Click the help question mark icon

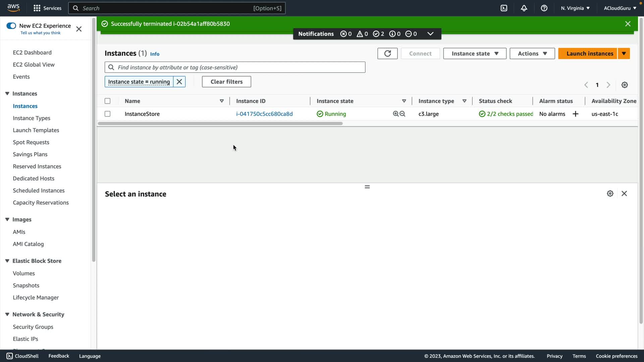pyautogui.click(x=544, y=8)
